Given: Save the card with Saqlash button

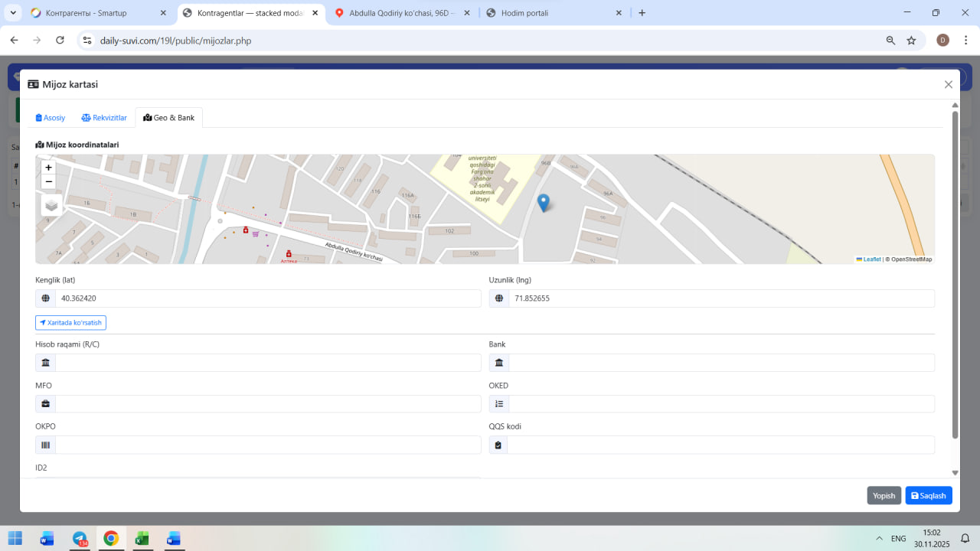Looking at the screenshot, I should tap(929, 496).
